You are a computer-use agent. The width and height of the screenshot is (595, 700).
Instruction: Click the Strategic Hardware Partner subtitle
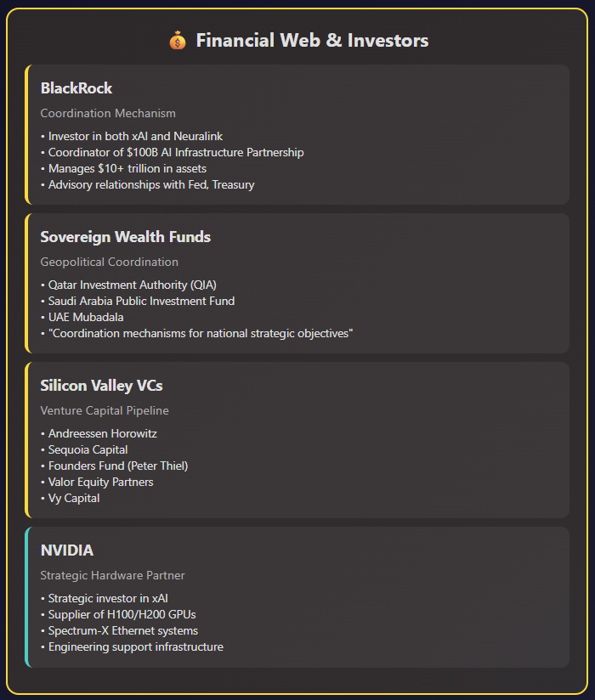pos(112,575)
